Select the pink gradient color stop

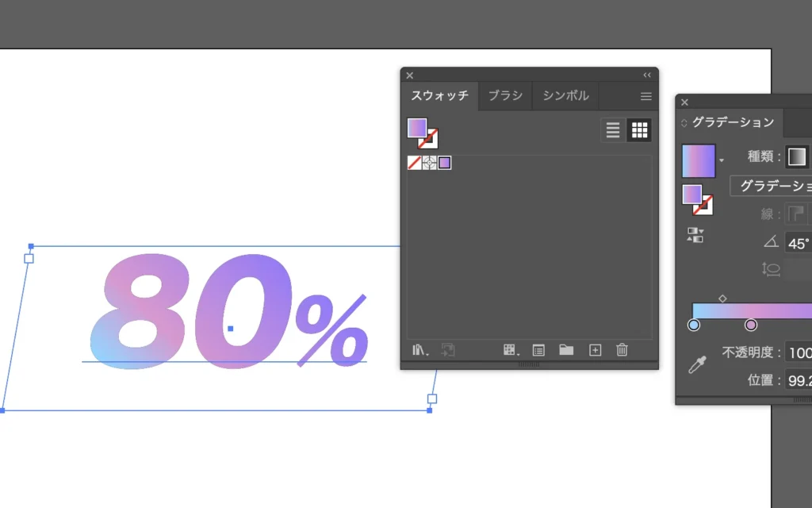(751, 325)
